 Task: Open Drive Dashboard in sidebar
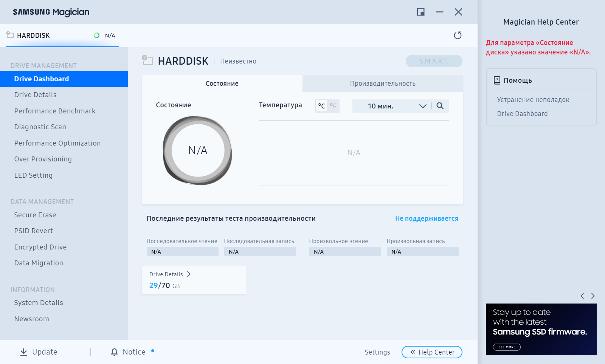[64, 79]
